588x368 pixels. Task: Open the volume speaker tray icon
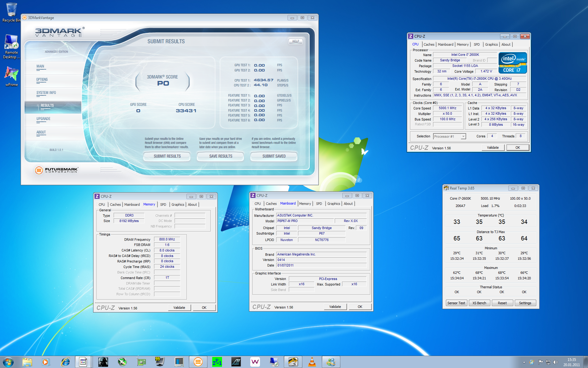(x=556, y=362)
